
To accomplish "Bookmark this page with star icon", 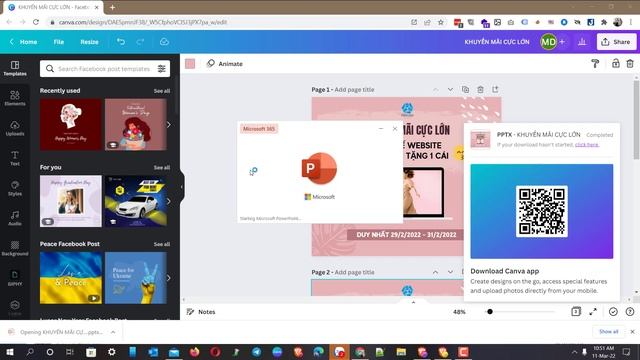I will coord(440,22).
